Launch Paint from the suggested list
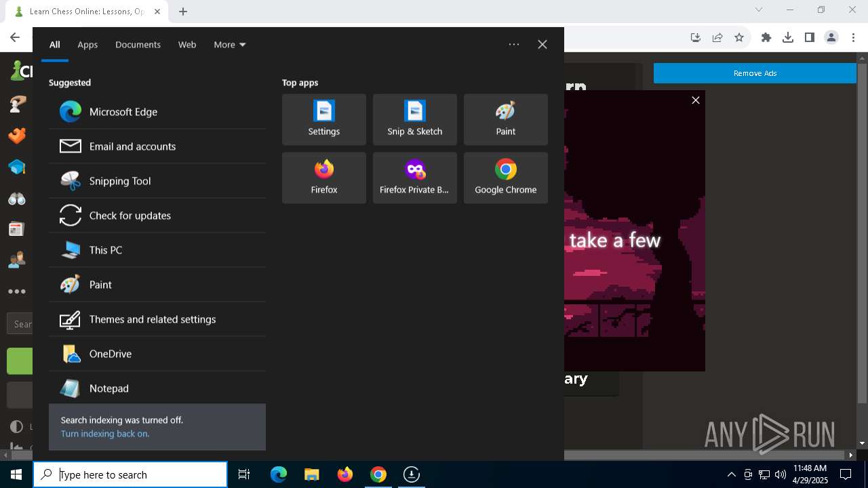 point(157,285)
